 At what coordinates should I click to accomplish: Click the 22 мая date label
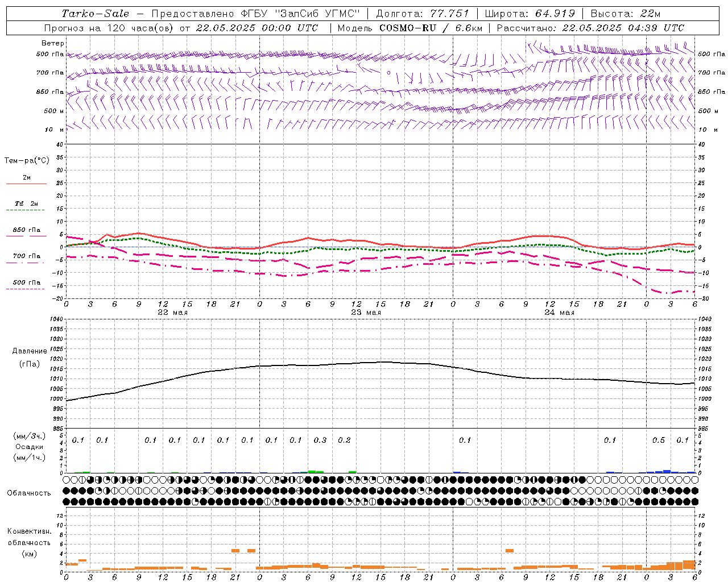[x=172, y=313]
